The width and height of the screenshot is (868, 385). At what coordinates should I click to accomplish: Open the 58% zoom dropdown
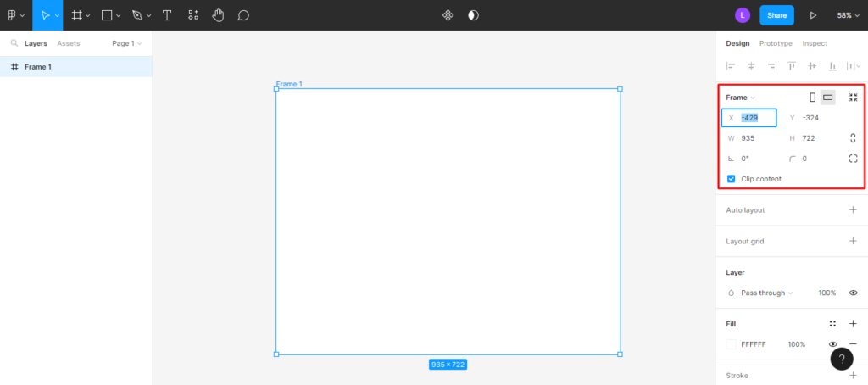coord(848,15)
